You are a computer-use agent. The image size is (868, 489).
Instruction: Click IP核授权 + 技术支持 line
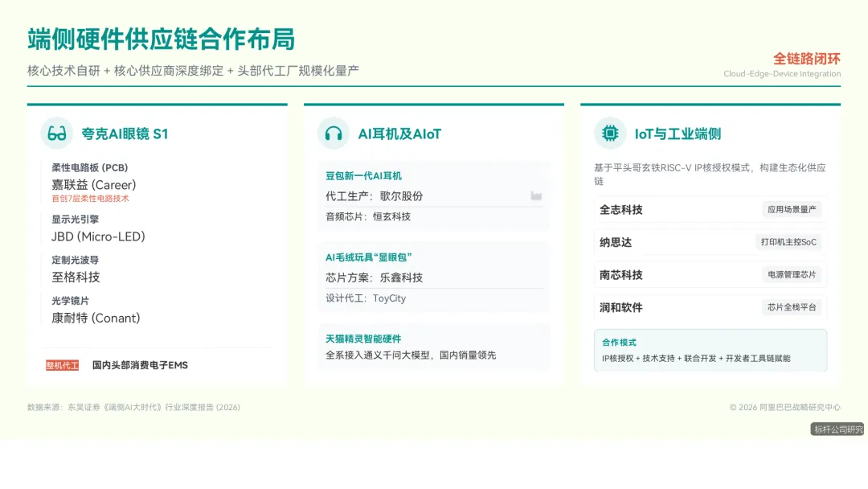coord(696,358)
